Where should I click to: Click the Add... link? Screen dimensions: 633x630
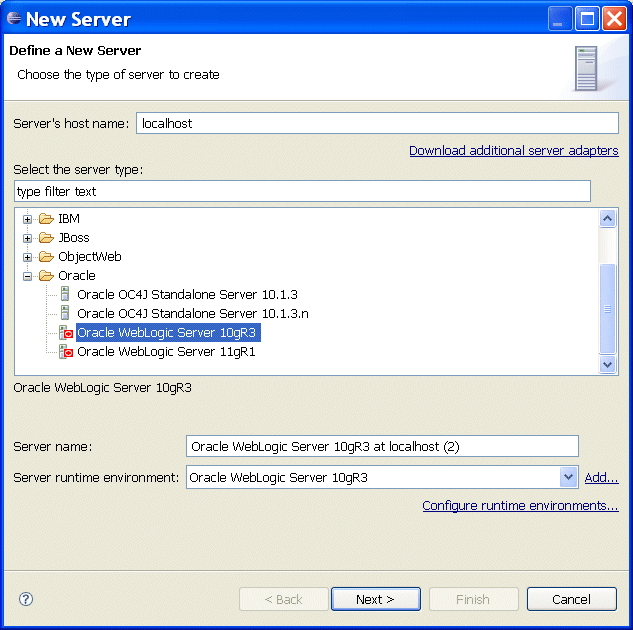click(602, 477)
